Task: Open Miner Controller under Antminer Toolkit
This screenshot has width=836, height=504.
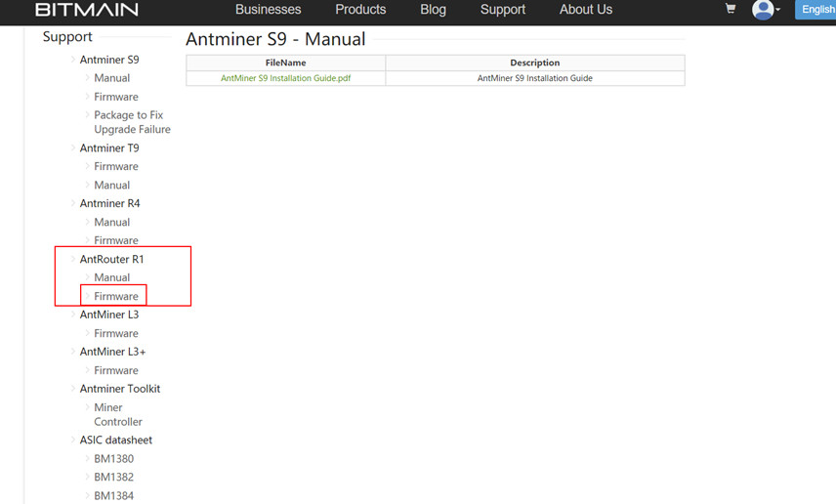Action: tap(118, 414)
